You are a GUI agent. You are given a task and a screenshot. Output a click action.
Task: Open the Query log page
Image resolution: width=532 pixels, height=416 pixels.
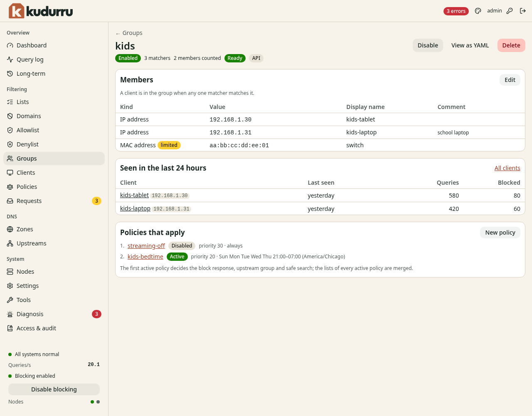[x=54, y=59]
